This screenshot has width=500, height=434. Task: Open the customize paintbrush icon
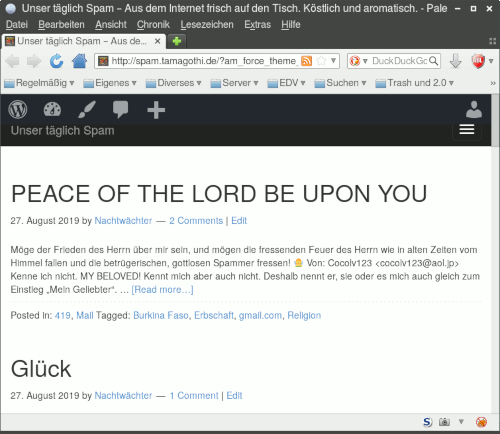point(87,109)
